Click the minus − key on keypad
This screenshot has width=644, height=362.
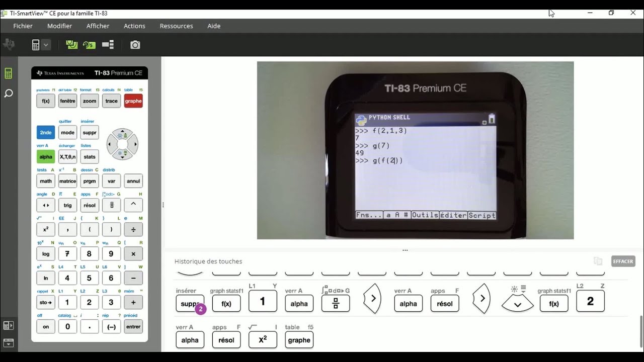[133, 278]
